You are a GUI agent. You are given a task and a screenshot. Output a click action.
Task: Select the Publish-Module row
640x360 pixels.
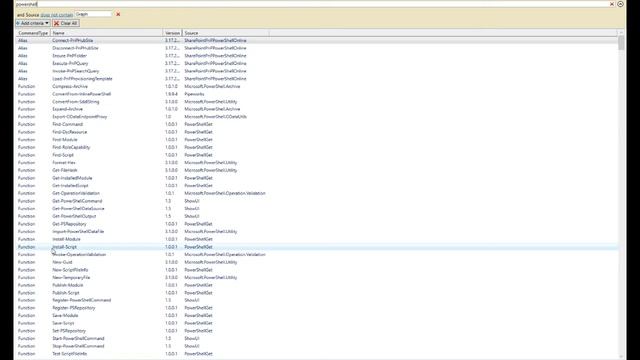(317, 285)
